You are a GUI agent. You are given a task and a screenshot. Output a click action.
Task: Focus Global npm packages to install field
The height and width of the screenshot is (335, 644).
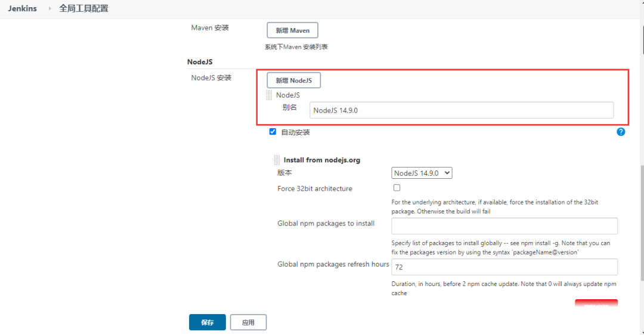pos(504,226)
